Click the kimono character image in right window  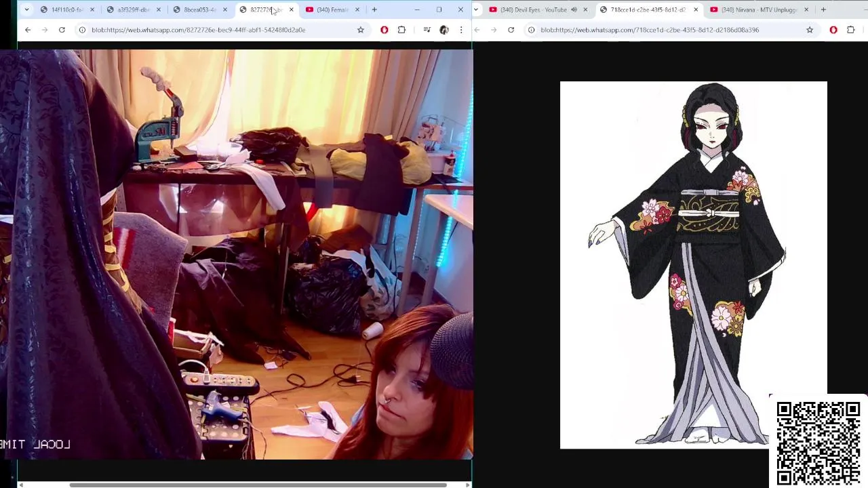coord(693,265)
